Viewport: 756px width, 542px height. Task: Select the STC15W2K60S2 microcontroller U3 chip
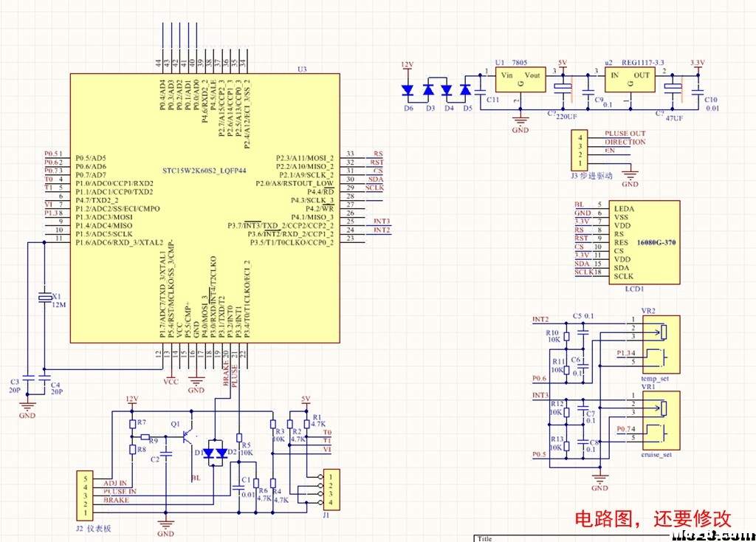205,208
